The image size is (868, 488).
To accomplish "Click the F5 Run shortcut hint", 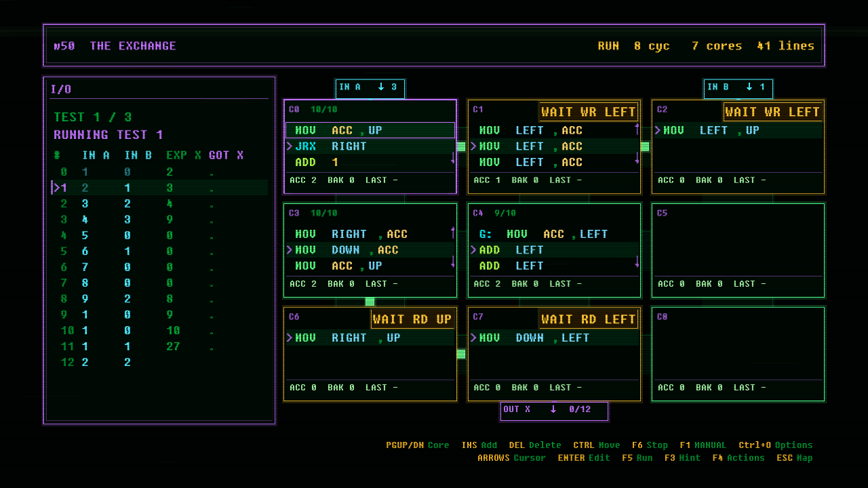I will pos(637,458).
